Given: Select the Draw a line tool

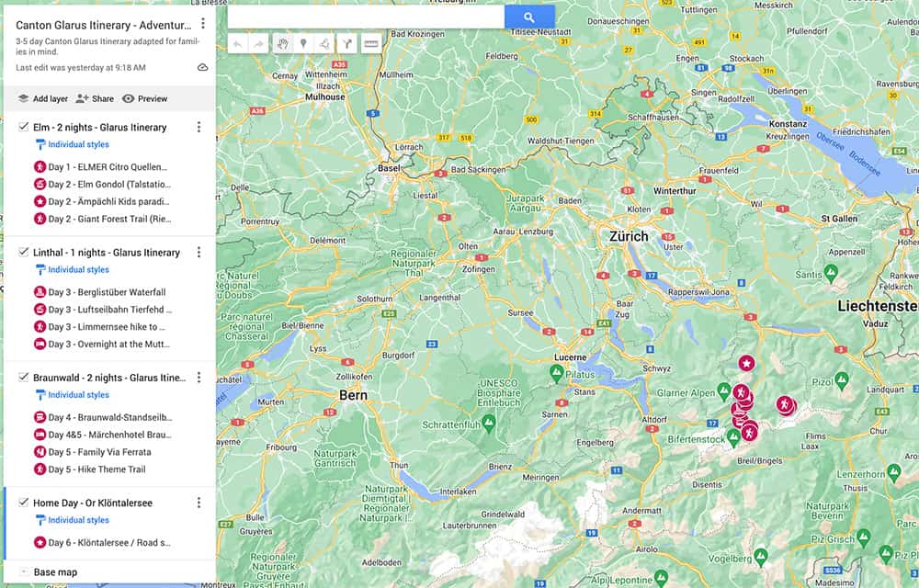Looking at the screenshot, I should [x=325, y=43].
